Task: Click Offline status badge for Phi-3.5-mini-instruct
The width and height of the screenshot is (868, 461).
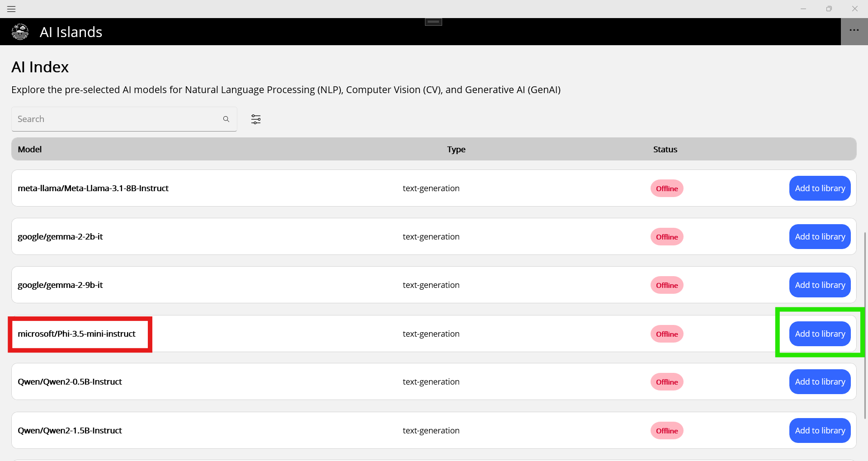Action: pyautogui.click(x=667, y=334)
